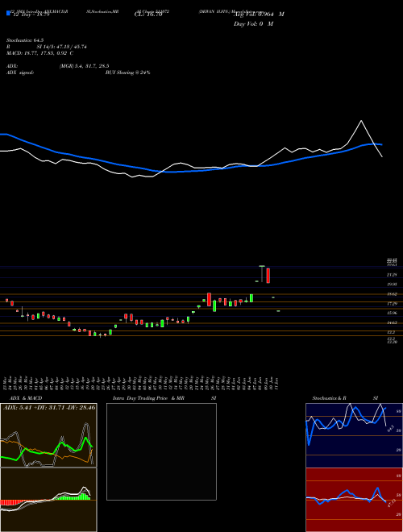
Task: Click the peak of the white price line
Action: point(361,121)
